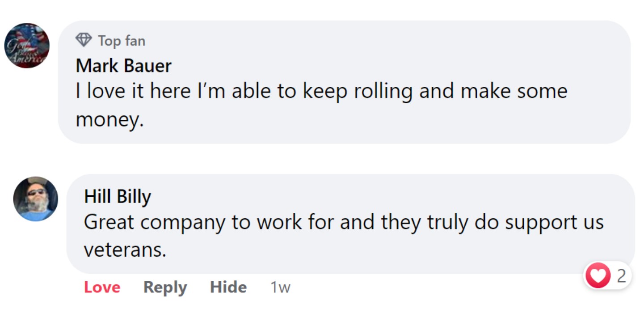Hide Hill Billy's comment
Screen dimensions: 644x309
[228, 287]
